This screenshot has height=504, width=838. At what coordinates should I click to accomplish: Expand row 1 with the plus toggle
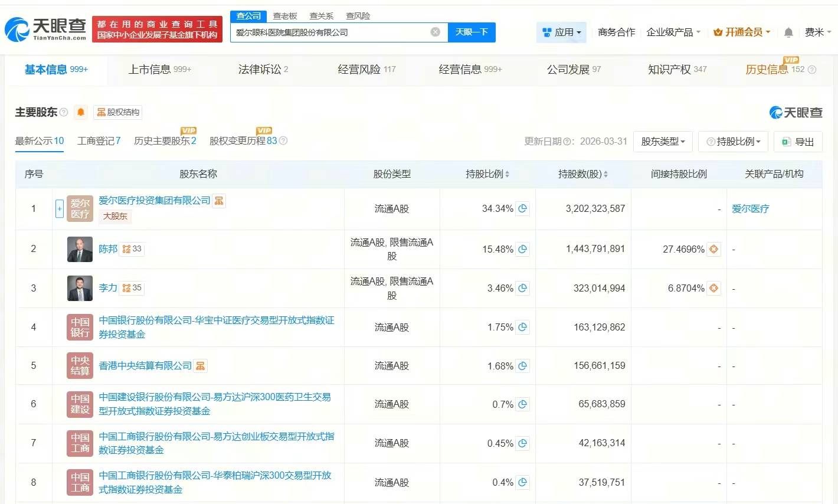[x=60, y=208]
